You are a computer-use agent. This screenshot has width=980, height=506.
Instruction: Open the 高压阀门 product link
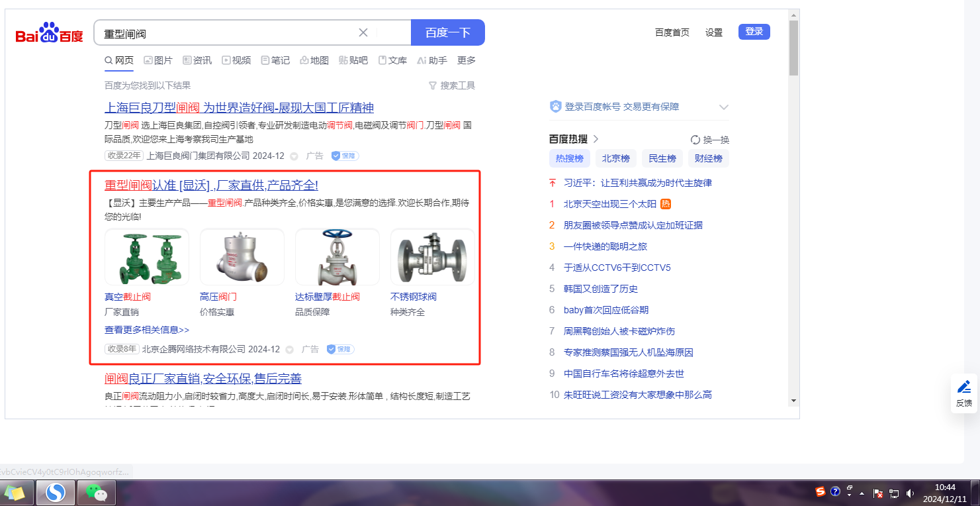[218, 297]
